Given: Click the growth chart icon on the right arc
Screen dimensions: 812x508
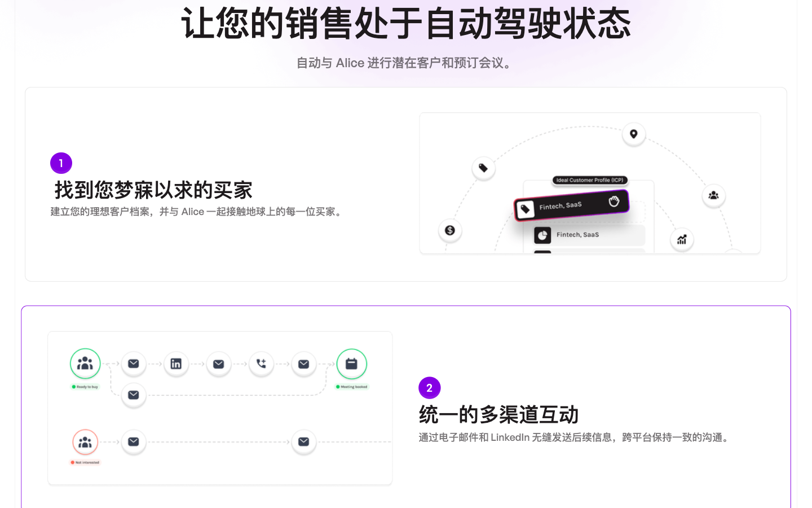Looking at the screenshot, I should click(682, 239).
